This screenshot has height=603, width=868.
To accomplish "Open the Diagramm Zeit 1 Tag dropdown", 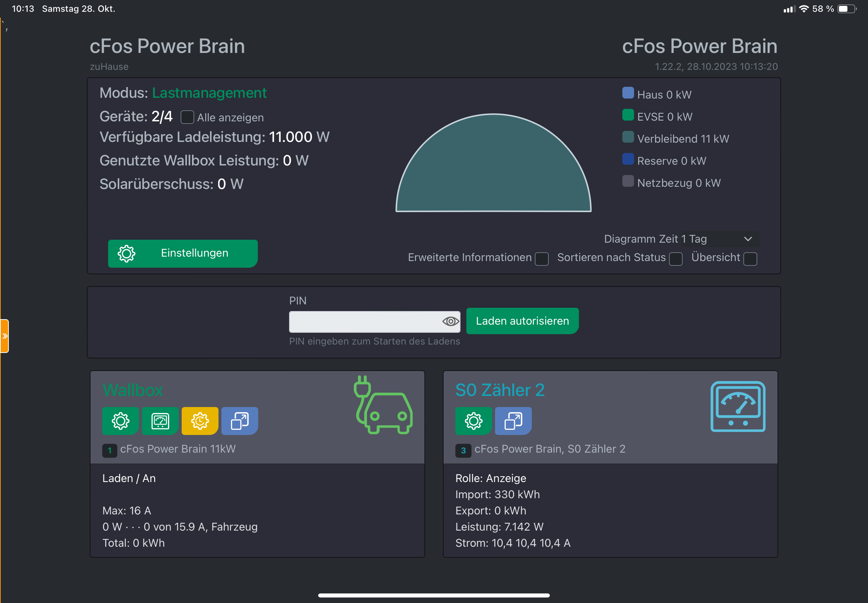I will tap(720, 239).
